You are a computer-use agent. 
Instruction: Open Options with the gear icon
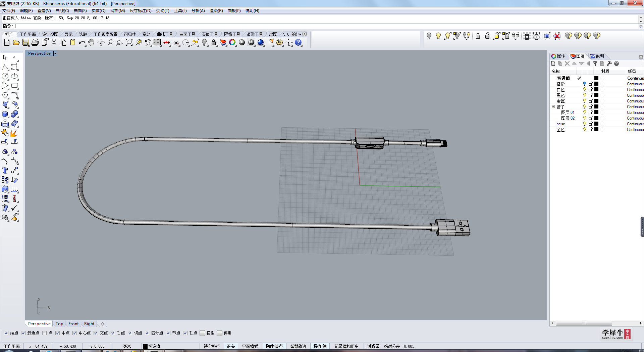click(279, 42)
